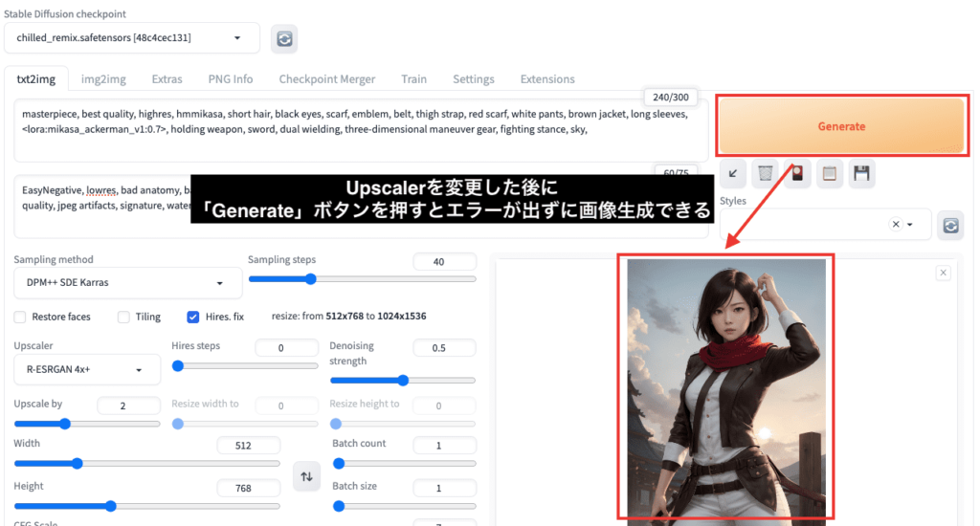This screenshot has height=526, width=980.
Task: Click the Batch size value field
Action: [444, 488]
